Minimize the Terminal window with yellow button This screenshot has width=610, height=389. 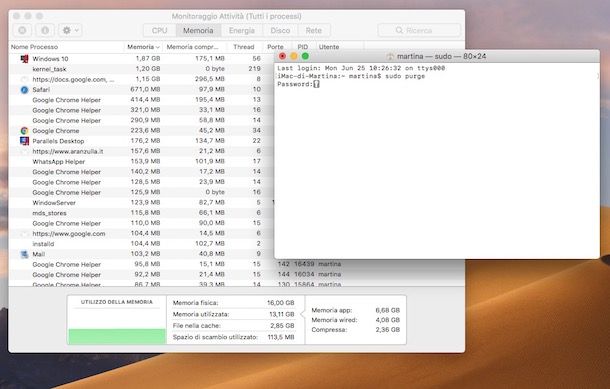294,56
